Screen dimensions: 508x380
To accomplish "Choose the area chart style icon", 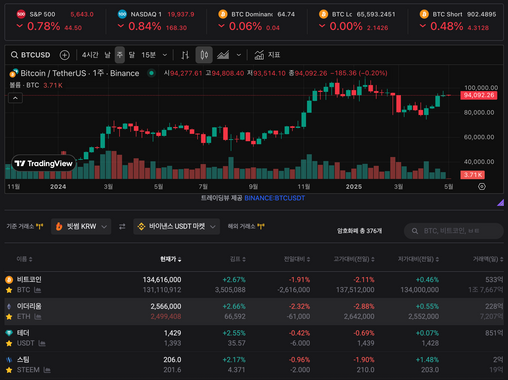I will point(223,55).
